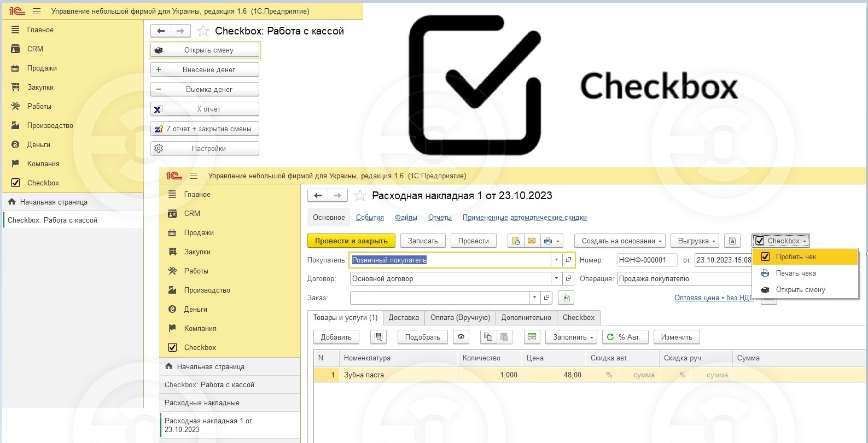Click the eye icon in goods toolbar
This screenshot has height=443, width=868.
[x=461, y=337]
